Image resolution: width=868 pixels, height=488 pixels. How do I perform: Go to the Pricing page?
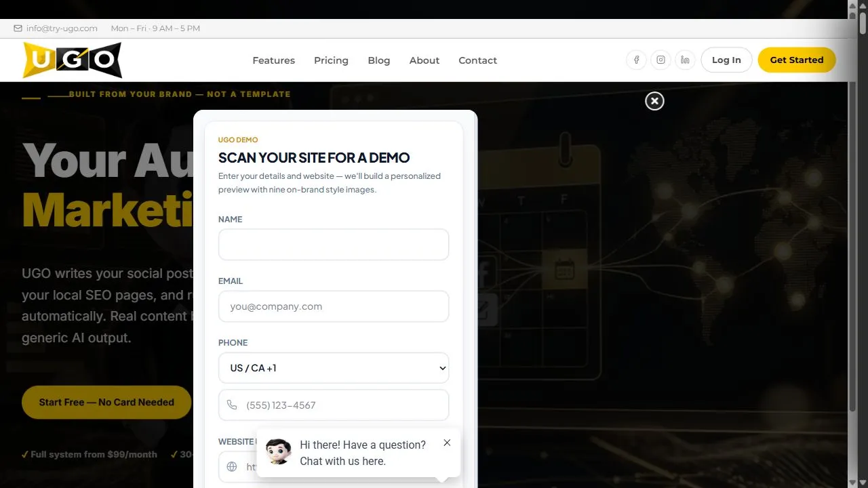point(331,60)
